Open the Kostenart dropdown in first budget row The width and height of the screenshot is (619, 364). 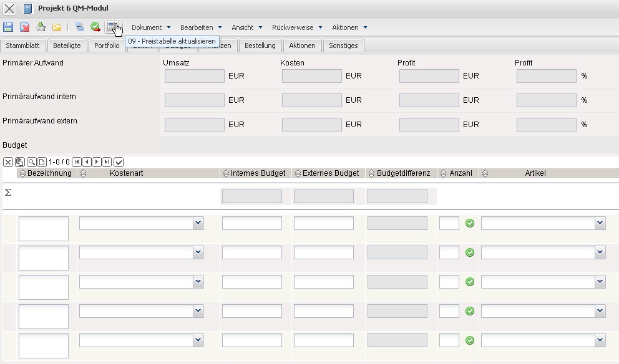tap(198, 223)
